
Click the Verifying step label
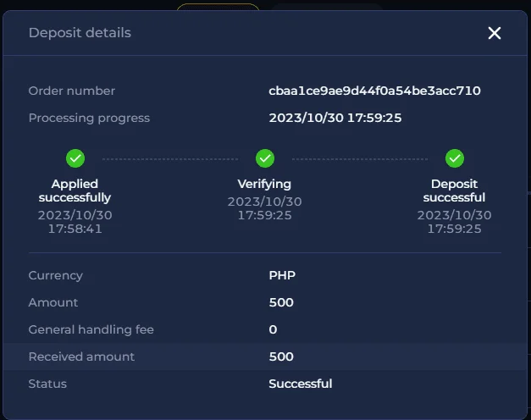point(264,185)
